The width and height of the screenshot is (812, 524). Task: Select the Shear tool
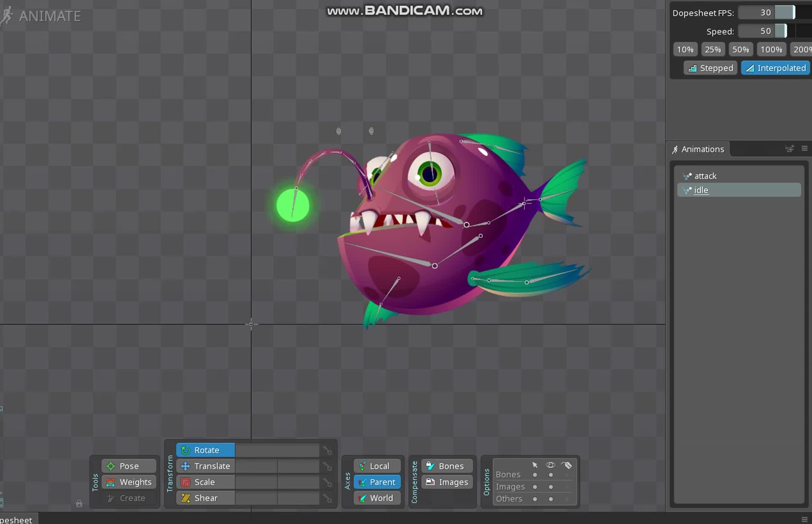pyautogui.click(x=206, y=498)
